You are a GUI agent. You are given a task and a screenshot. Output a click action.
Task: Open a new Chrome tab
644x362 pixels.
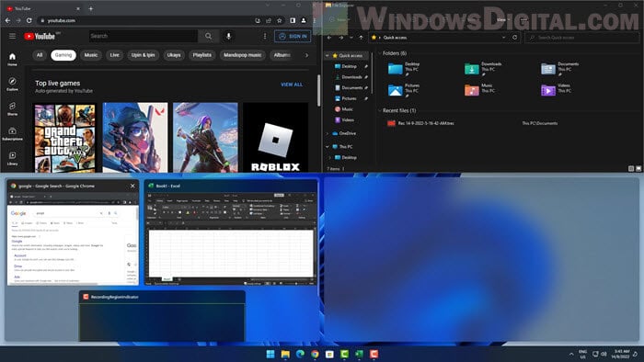tap(91, 8)
